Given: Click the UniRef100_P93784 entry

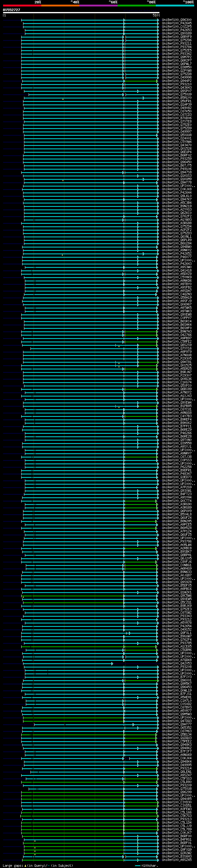Looking at the screenshot, I should tap(176, 47).
